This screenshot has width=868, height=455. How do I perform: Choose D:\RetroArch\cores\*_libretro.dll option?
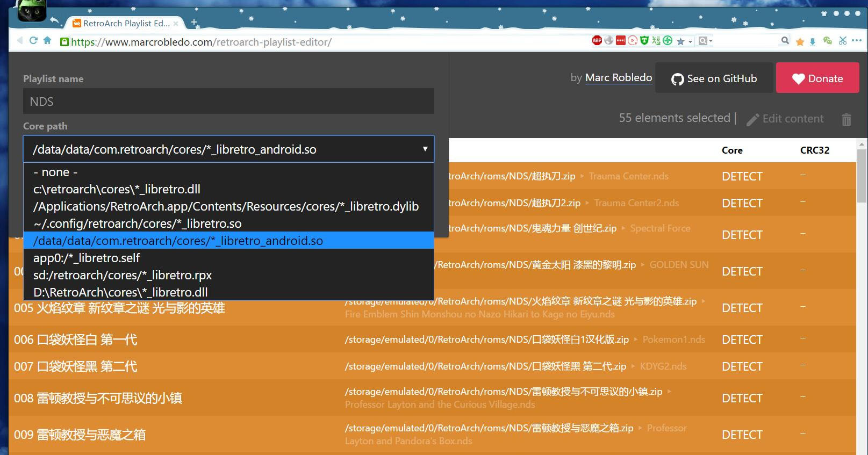coord(228,292)
